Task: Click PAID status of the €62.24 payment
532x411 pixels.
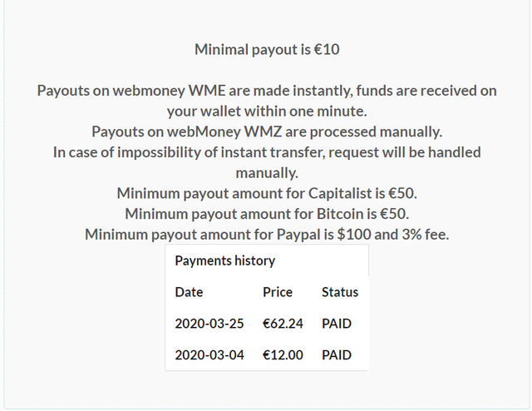Action: pos(337,324)
